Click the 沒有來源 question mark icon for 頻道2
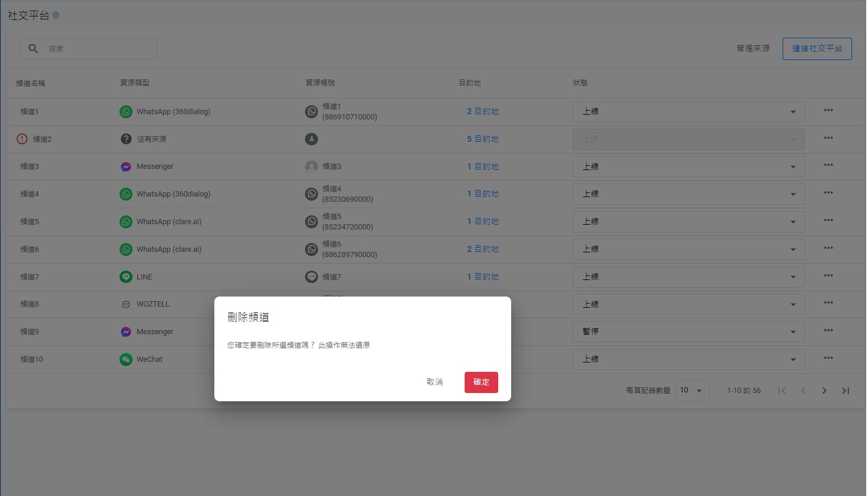 [x=125, y=139]
